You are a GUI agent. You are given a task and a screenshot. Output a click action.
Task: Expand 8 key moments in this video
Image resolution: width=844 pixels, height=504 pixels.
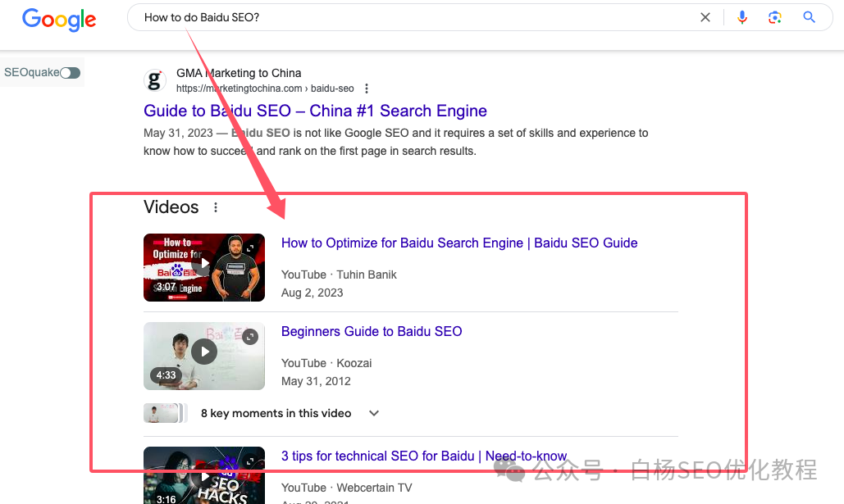tap(373, 413)
